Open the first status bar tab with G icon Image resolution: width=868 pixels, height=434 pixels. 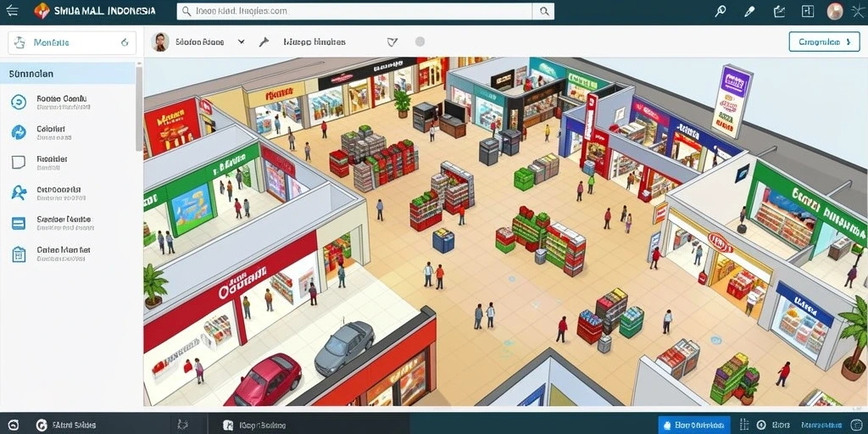click(x=65, y=426)
